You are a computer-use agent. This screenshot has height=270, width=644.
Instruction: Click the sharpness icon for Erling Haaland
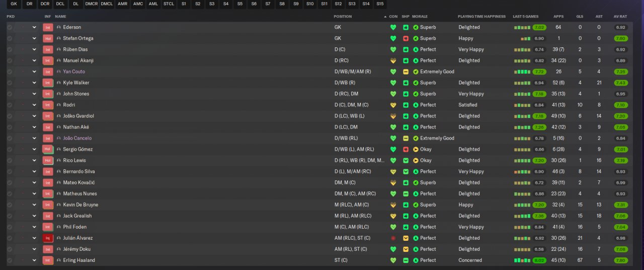pyautogui.click(x=406, y=260)
